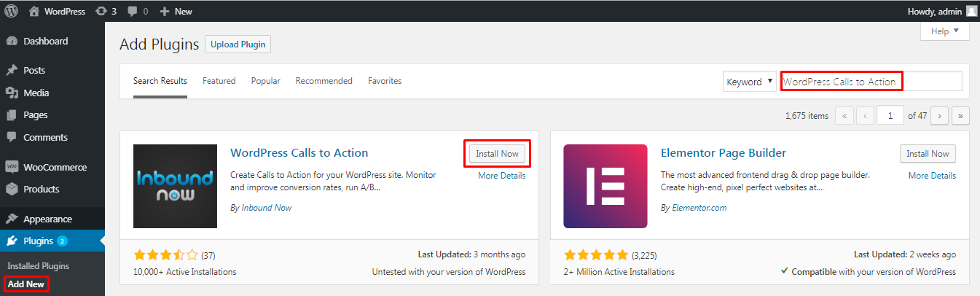The image size is (980, 296).
Task: Click the 10,000+ Active Installations text
Action: 185,272
